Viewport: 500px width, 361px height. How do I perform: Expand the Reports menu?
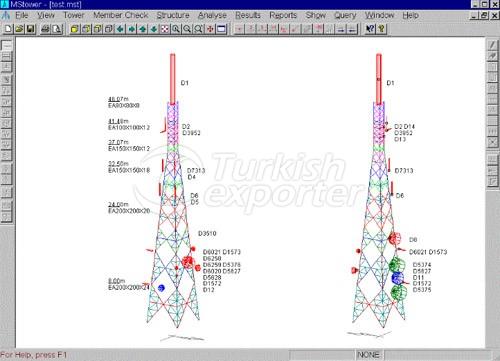283,15
